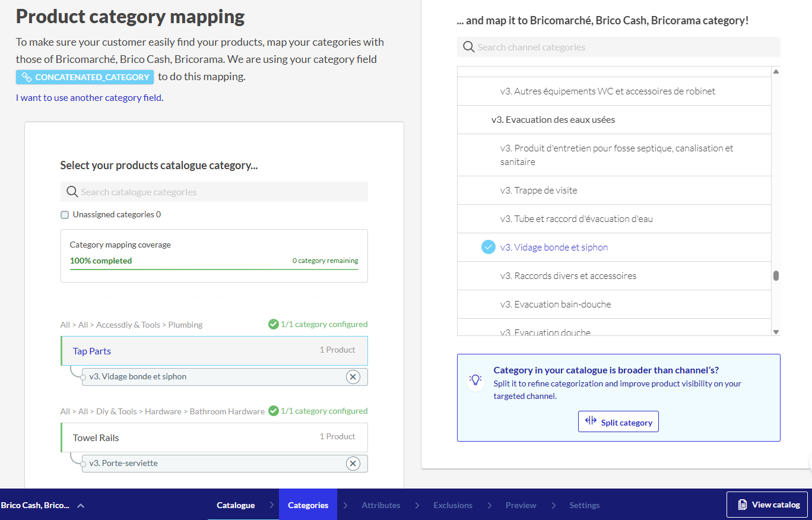Expand the Brico Cash channel selector chevron
Viewport: 812px width, 520px height.
coord(81,506)
